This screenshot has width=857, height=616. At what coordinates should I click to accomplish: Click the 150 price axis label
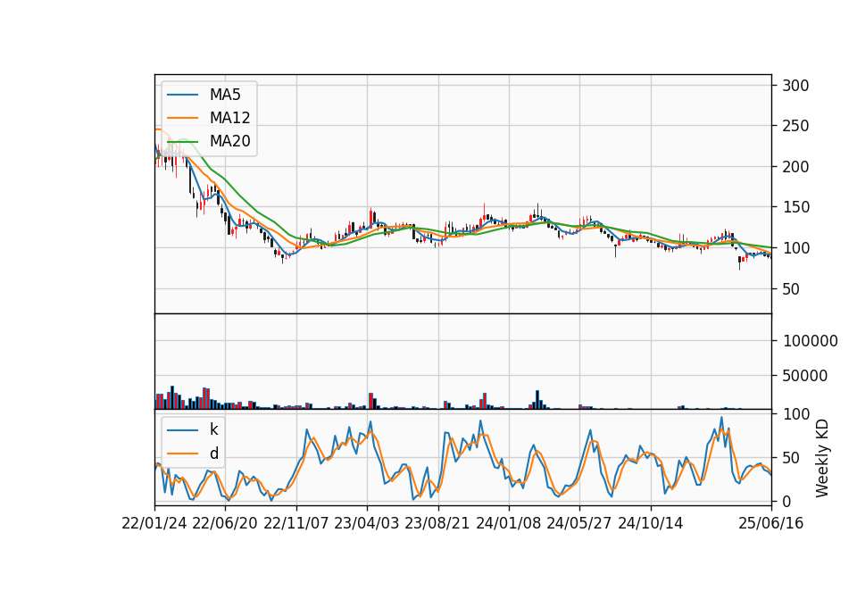[x=795, y=207]
